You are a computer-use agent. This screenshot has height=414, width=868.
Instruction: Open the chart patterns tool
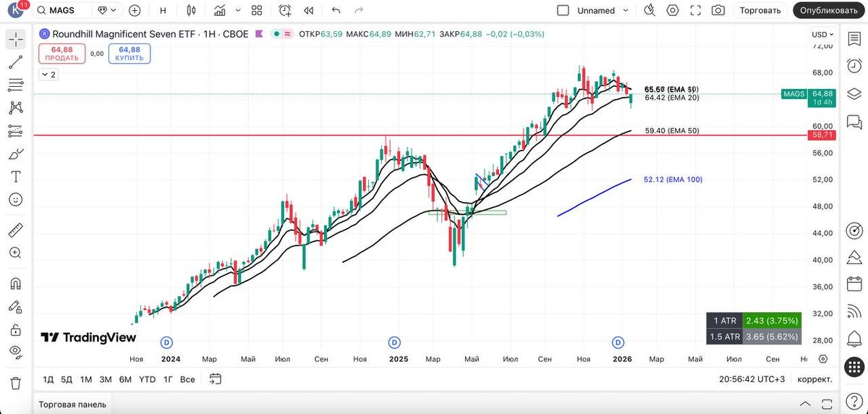[x=15, y=108]
